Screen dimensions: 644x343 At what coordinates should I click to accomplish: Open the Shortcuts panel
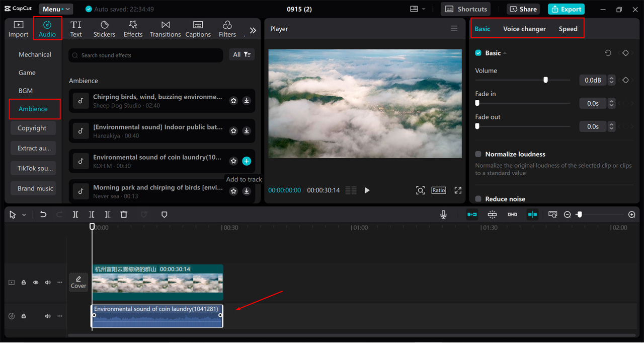click(465, 9)
